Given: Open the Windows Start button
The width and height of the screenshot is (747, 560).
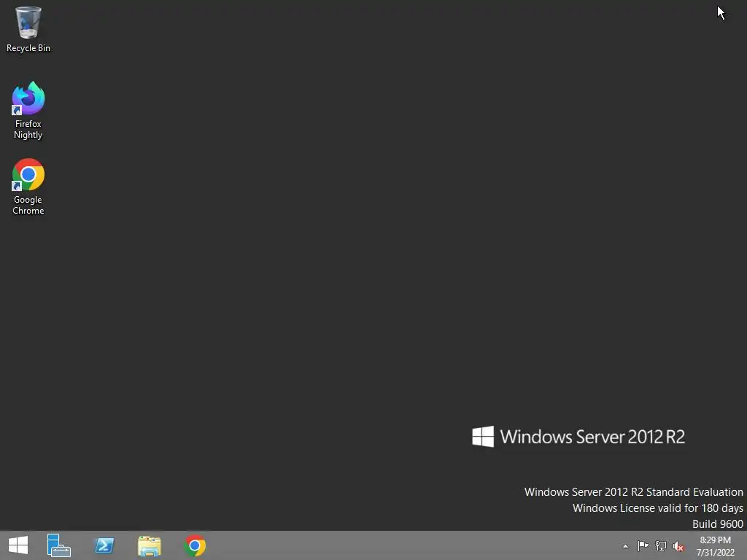Looking at the screenshot, I should [18, 545].
